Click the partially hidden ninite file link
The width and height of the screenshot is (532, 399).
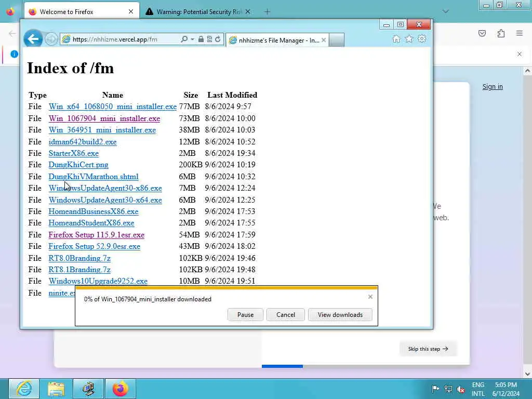61,293
